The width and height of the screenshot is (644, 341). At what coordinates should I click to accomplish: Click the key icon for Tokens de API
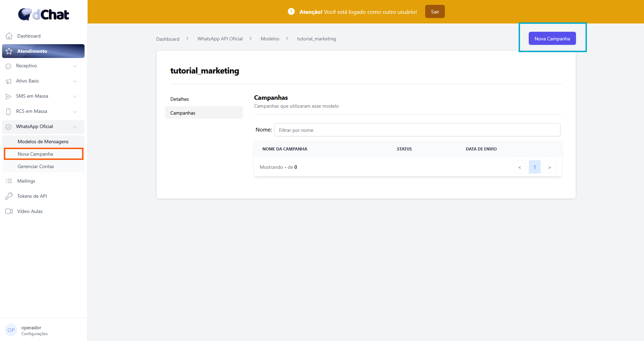click(x=9, y=196)
